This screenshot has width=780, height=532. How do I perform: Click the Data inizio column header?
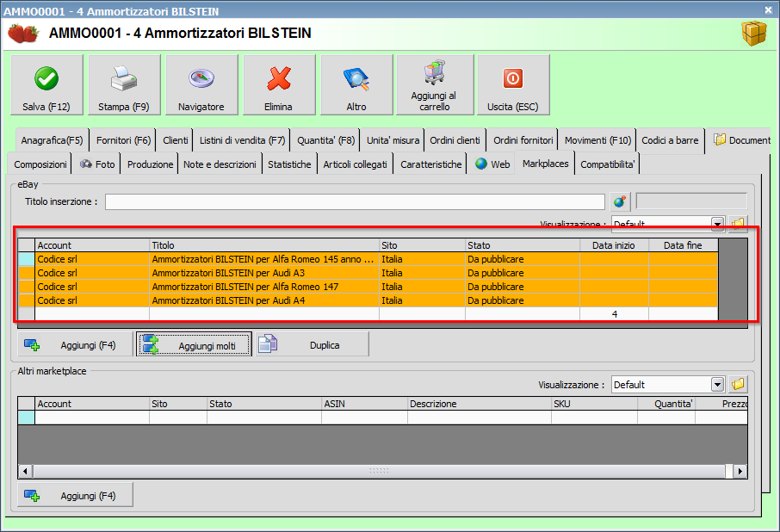614,245
